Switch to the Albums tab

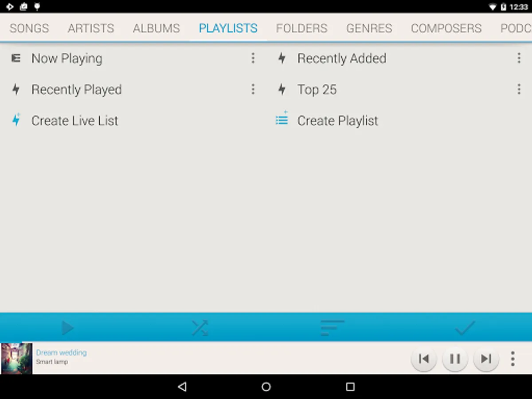tap(156, 28)
